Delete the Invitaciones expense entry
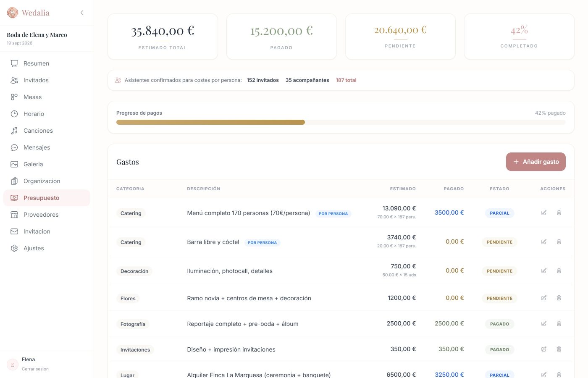588x378 pixels. (559, 349)
